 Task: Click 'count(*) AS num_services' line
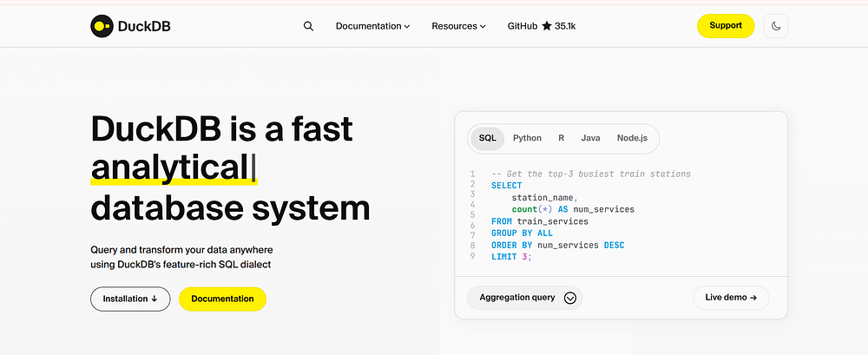tap(573, 209)
